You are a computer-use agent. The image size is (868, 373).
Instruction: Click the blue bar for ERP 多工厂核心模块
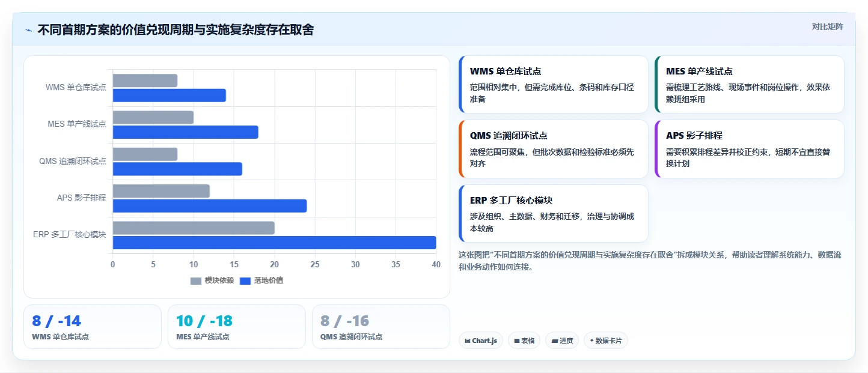[x=274, y=243]
